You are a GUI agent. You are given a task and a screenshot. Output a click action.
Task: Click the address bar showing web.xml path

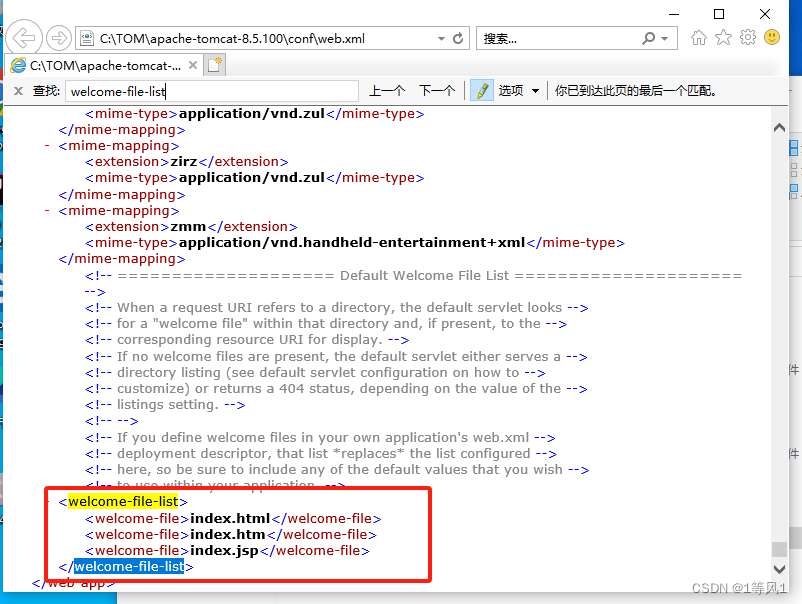[258, 39]
